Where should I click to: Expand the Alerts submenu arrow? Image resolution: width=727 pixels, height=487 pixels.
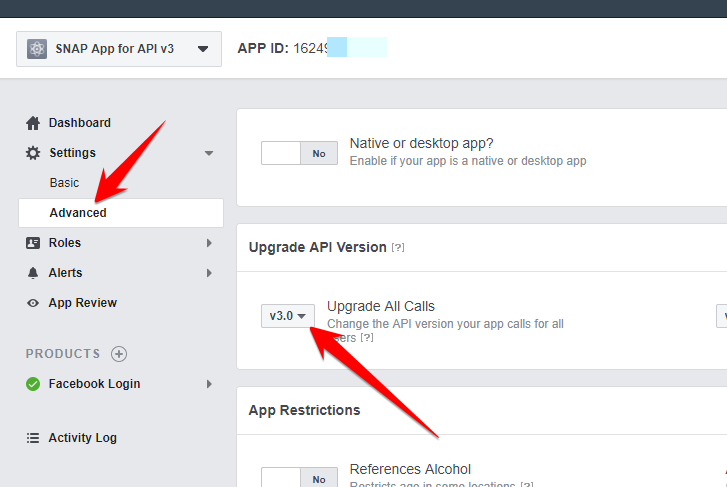point(209,273)
